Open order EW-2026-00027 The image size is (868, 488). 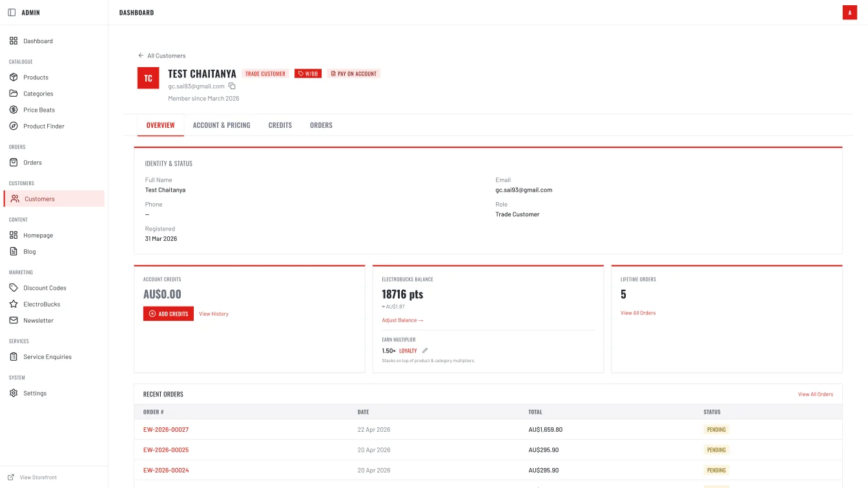(166, 429)
